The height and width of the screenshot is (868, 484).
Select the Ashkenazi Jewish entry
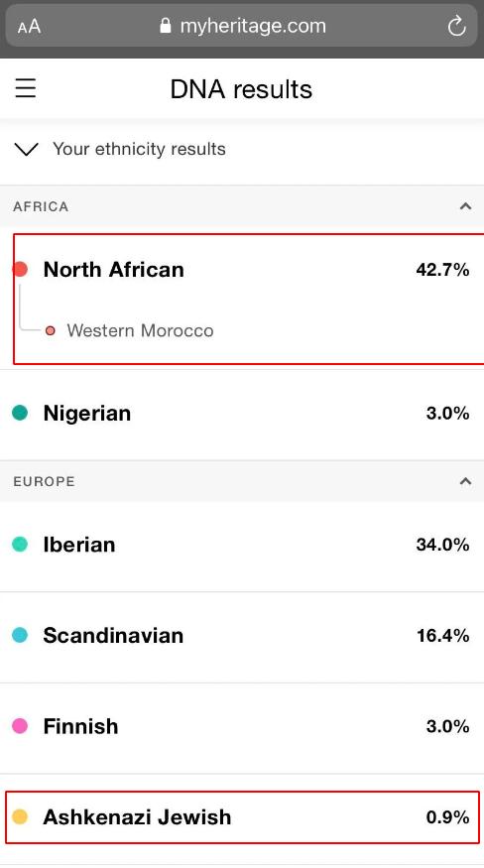pyautogui.click(x=243, y=817)
